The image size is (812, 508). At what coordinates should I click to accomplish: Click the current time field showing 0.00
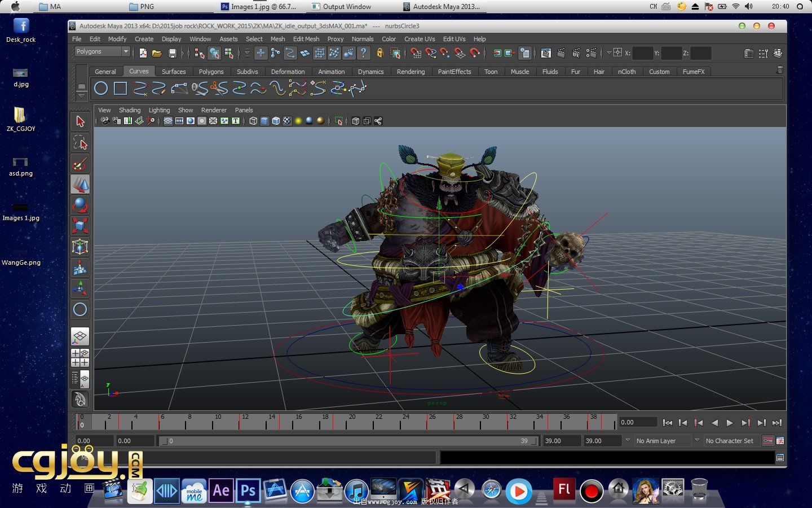[x=638, y=422]
